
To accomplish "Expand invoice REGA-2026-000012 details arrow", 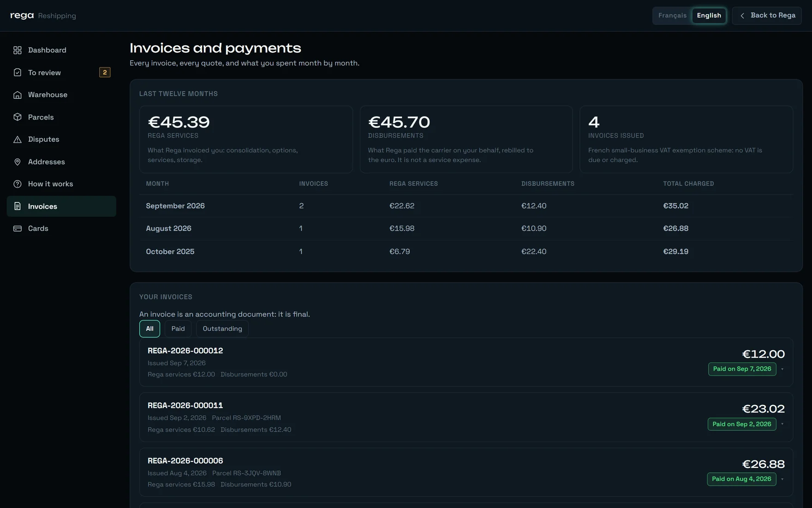I will [x=782, y=369].
